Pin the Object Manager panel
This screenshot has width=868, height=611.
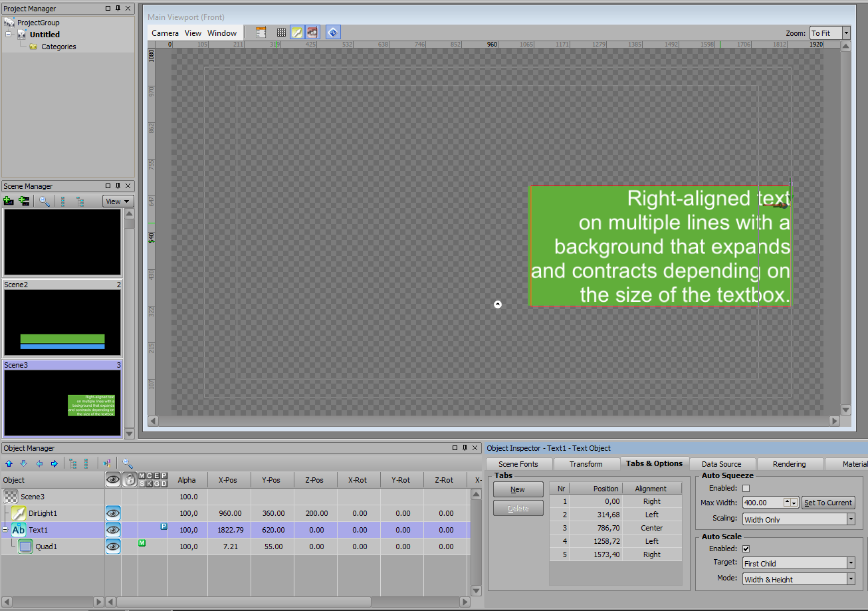466,448
